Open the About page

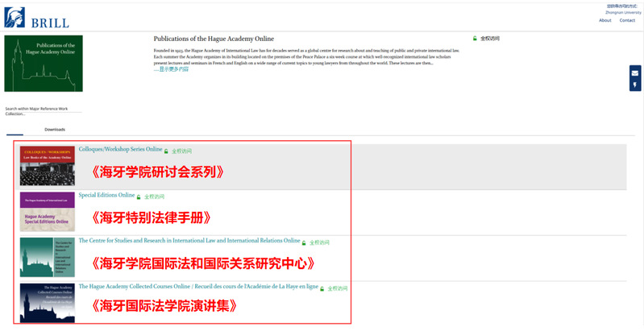click(605, 20)
